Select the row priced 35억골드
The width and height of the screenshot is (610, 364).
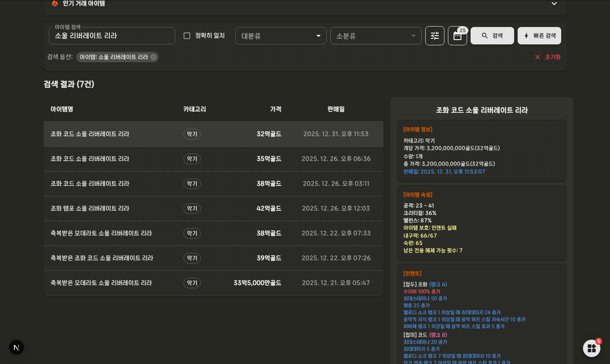pyautogui.click(x=213, y=159)
